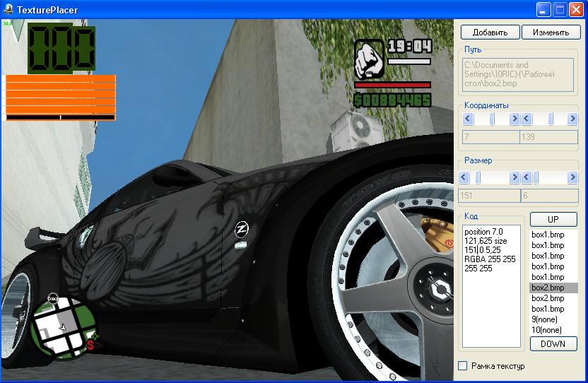Click left arrow of first Координаты scrollbar
Viewport: 588px width, 383px height.
(468, 119)
